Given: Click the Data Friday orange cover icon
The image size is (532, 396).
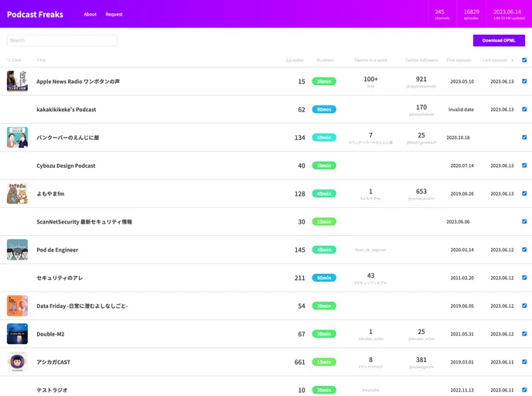Looking at the screenshot, I should pyautogui.click(x=17, y=306).
